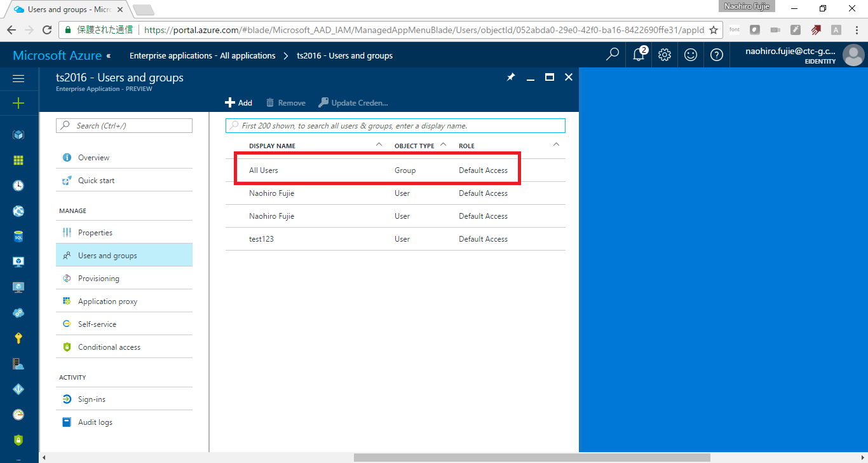Select the Users and groups menu item
Viewport: 868px width, 463px height.
click(124, 256)
